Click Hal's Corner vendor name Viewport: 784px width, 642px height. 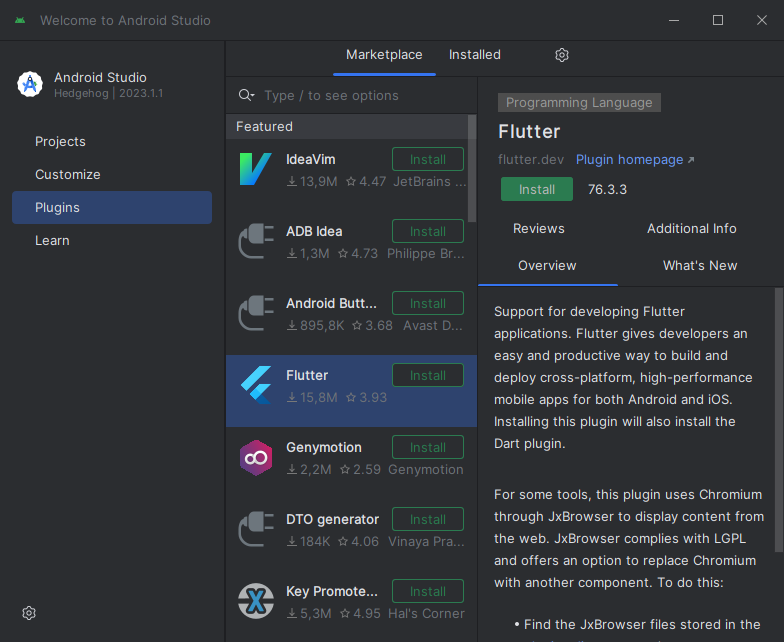(x=426, y=614)
